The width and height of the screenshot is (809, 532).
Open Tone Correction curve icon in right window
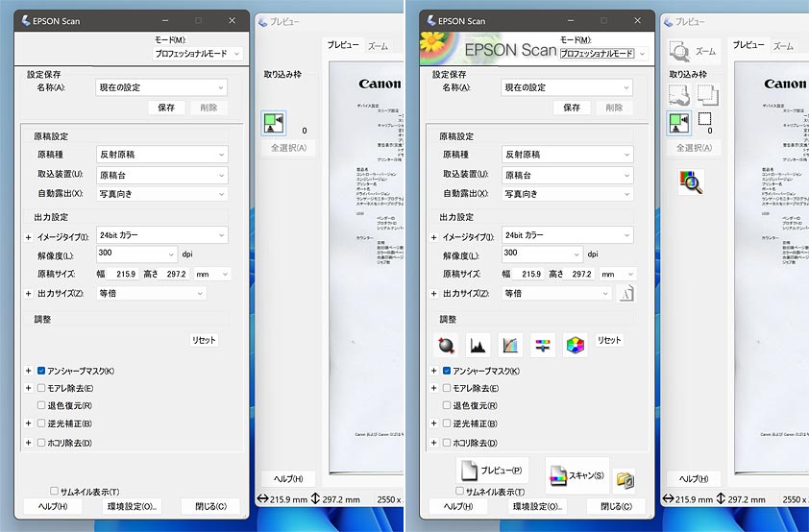(x=510, y=345)
